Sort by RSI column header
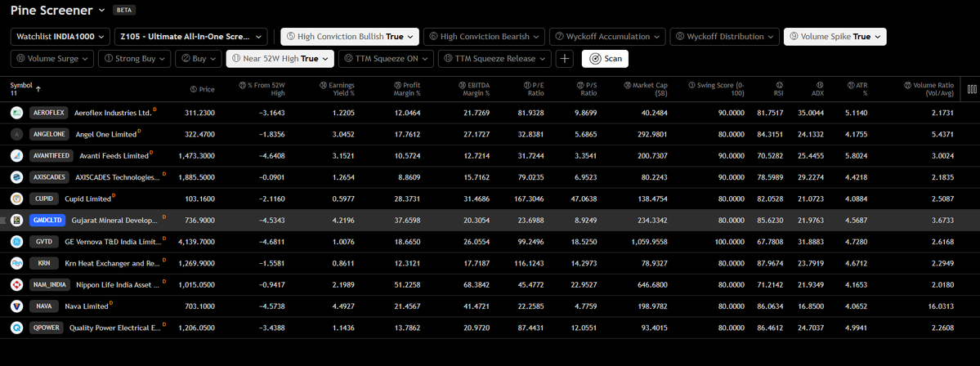The image size is (980, 366). click(x=779, y=89)
